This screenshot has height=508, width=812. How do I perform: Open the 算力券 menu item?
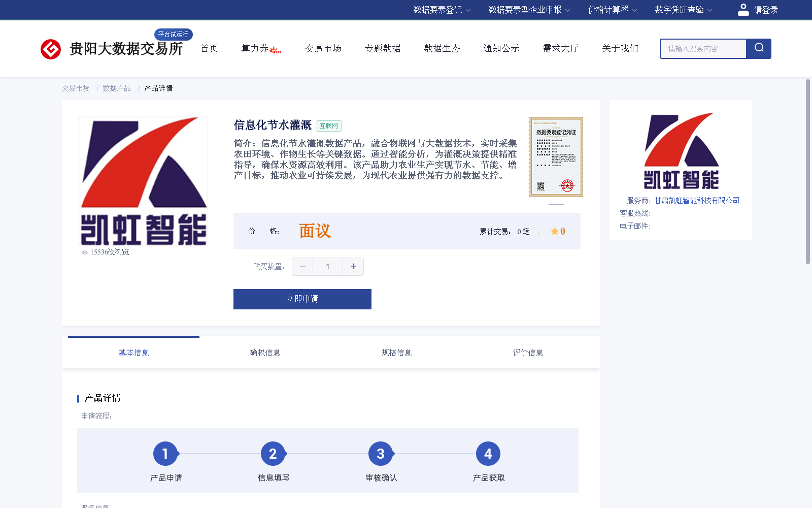pos(255,48)
